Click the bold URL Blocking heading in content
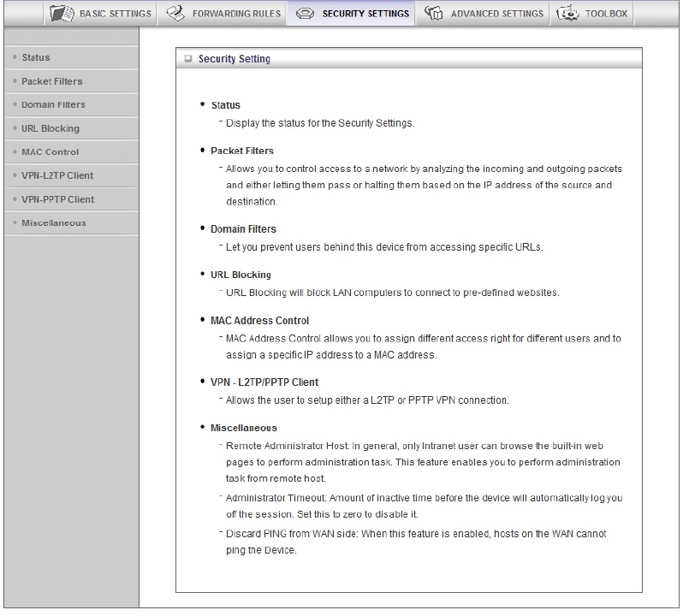The height and width of the screenshot is (616, 689). [241, 275]
